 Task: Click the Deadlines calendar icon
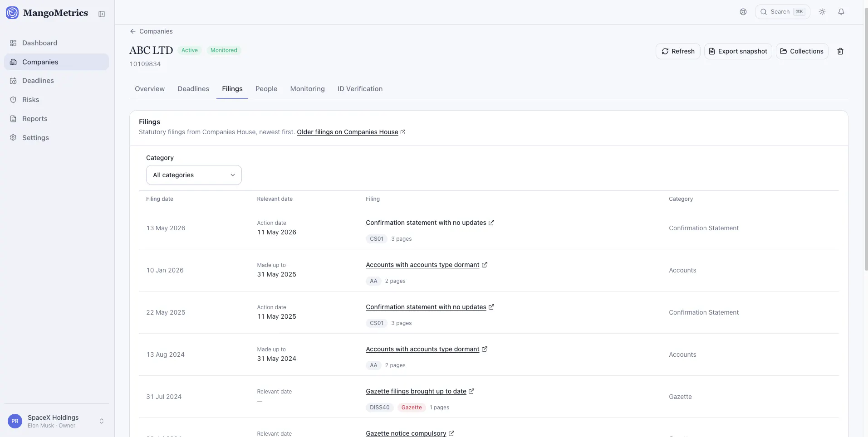[13, 81]
